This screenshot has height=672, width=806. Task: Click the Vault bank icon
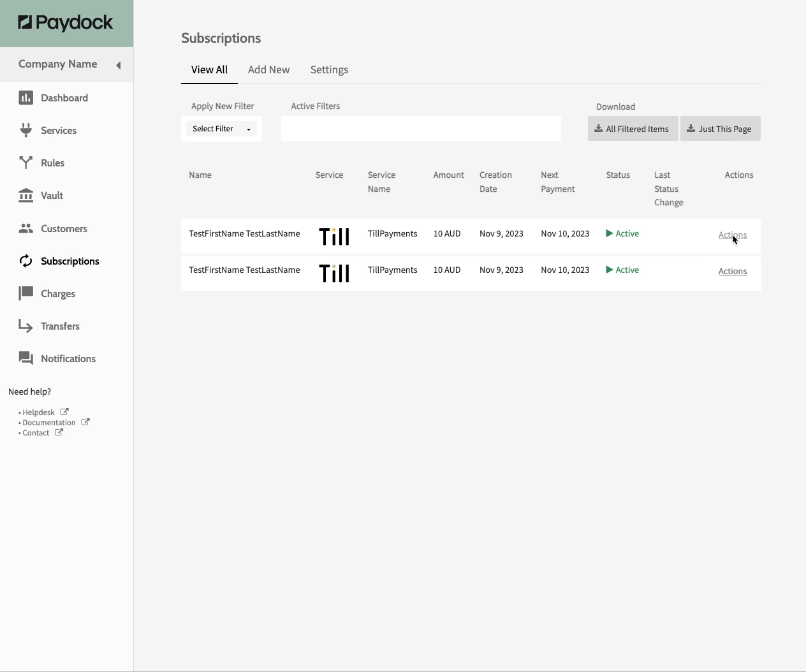click(x=26, y=195)
